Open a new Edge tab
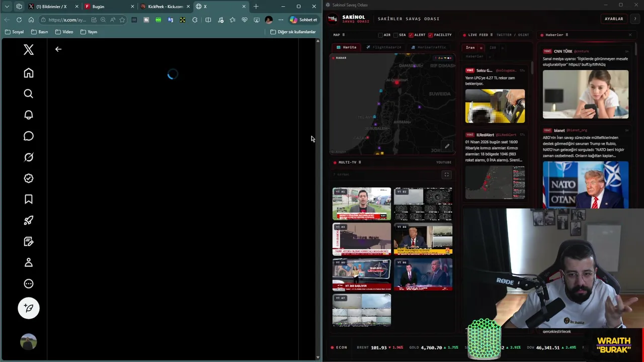The width and height of the screenshot is (644, 362). [x=256, y=7]
